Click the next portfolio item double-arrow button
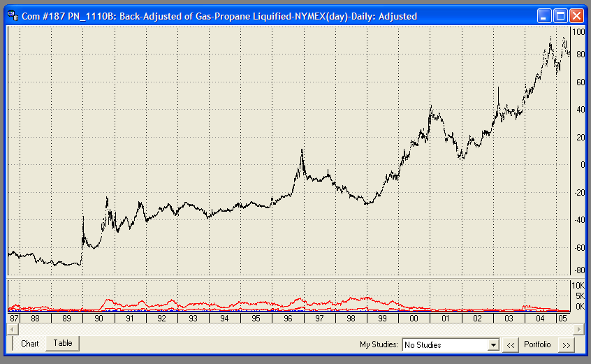The width and height of the screenshot is (591, 364). coord(567,344)
